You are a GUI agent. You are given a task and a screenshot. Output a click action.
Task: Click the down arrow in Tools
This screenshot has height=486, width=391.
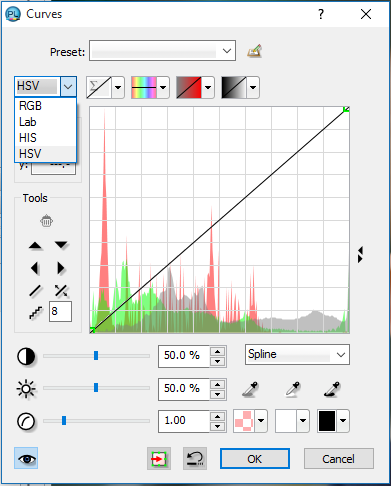[61, 245]
